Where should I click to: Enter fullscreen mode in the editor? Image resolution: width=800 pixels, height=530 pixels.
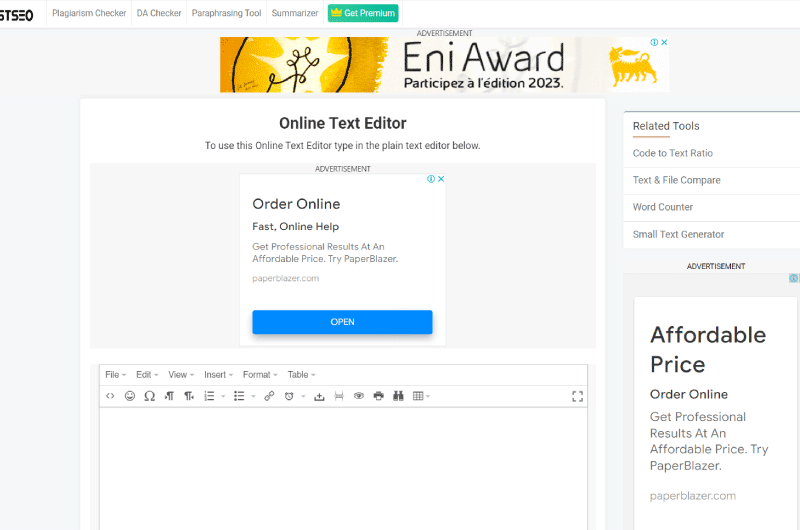pos(577,396)
